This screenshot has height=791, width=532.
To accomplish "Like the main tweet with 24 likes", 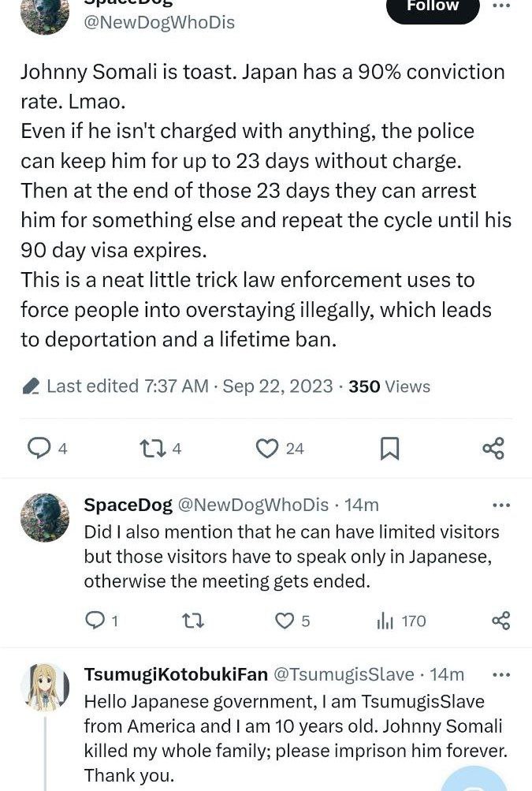I will tap(268, 448).
